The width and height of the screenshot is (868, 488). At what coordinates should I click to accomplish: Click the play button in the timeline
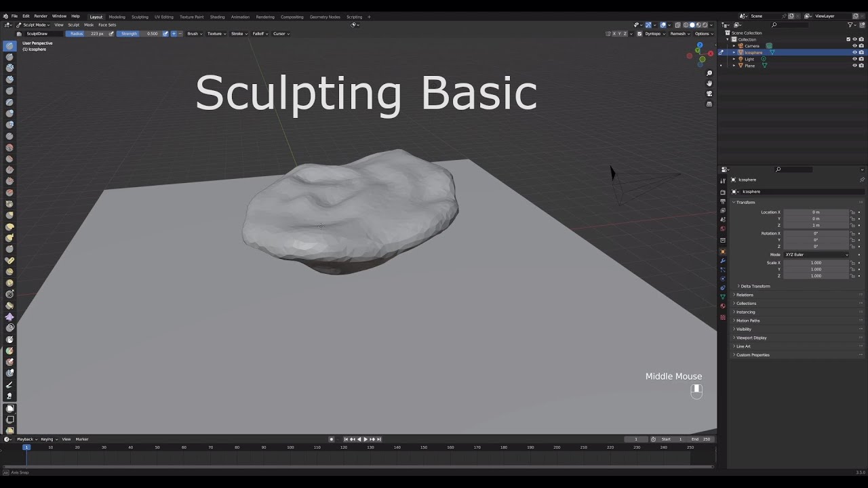click(x=366, y=439)
